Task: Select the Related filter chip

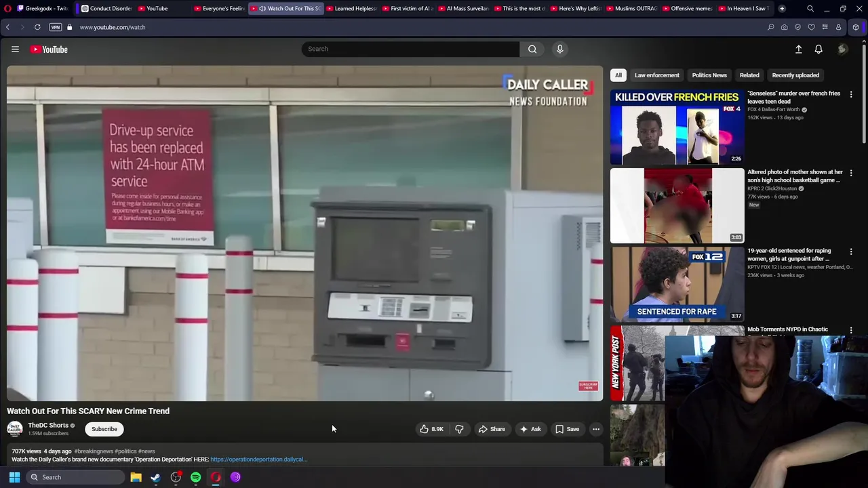Action: coord(749,75)
